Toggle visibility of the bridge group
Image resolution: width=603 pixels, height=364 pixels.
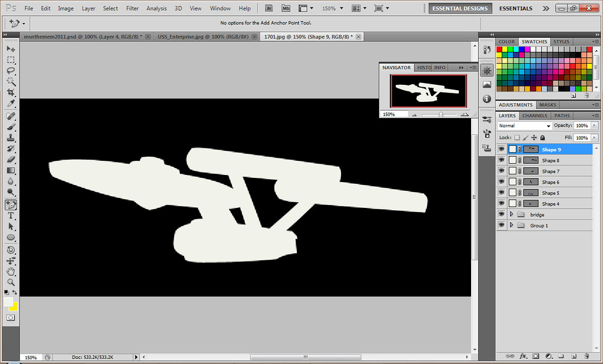point(501,214)
